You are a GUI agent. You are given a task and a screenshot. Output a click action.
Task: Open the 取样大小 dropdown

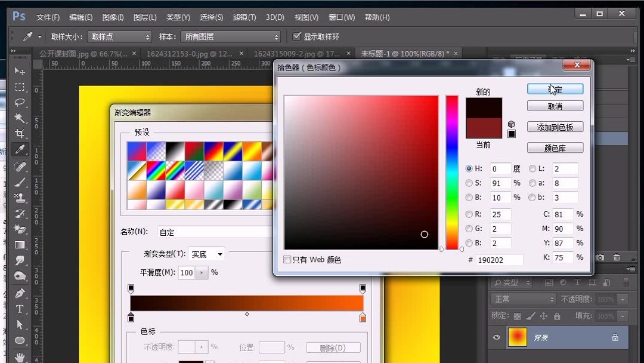pyautogui.click(x=119, y=36)
